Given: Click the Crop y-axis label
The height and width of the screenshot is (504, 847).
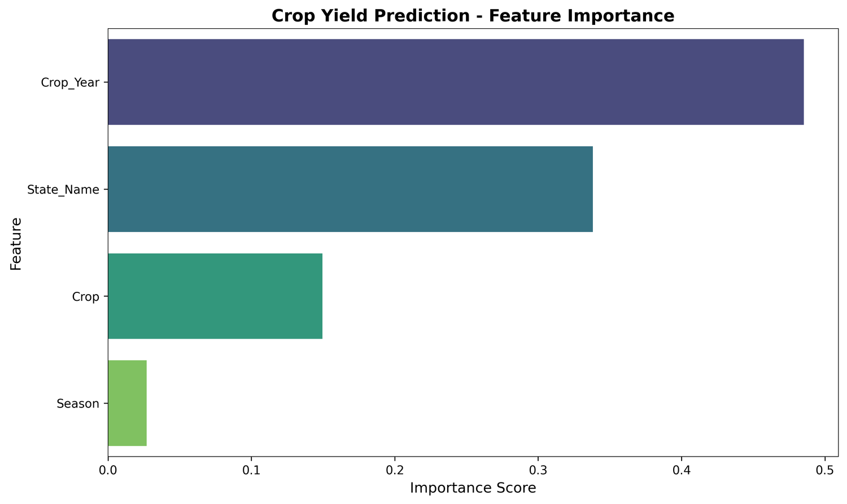Looking at the screenshot, I should click(86, 297).
